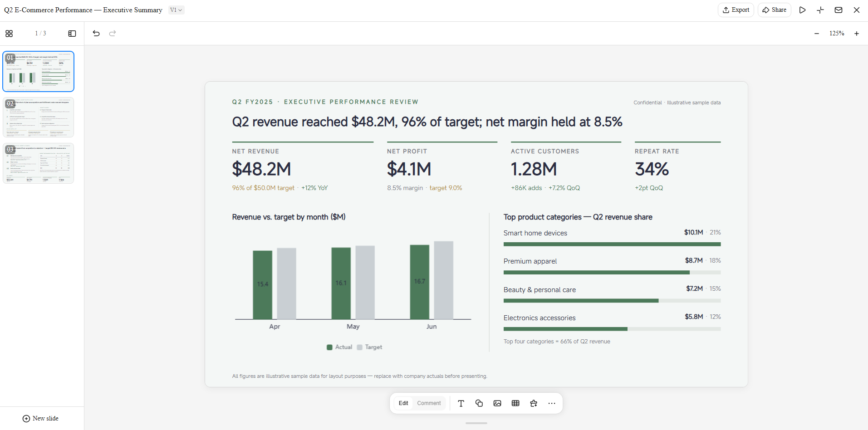Screen dimensions: 868x430
Task: Zoom out with minus button
Action: click(x=817, y=34)
